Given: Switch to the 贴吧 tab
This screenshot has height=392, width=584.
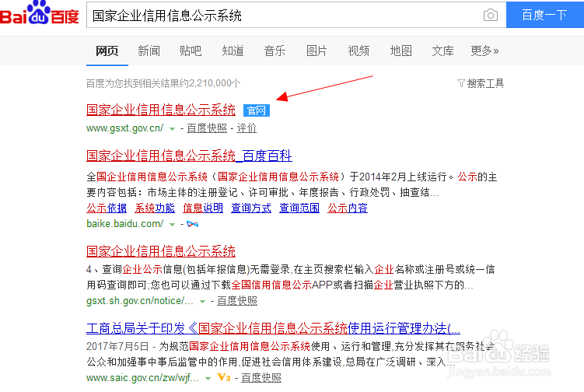Looking at the screenshot, I should tap(191, 51).
